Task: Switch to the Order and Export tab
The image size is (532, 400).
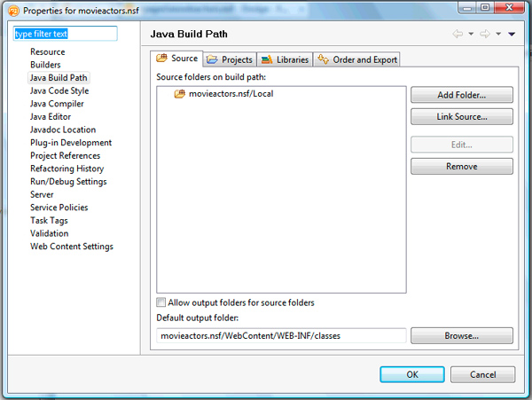Action: pos(356,59)
